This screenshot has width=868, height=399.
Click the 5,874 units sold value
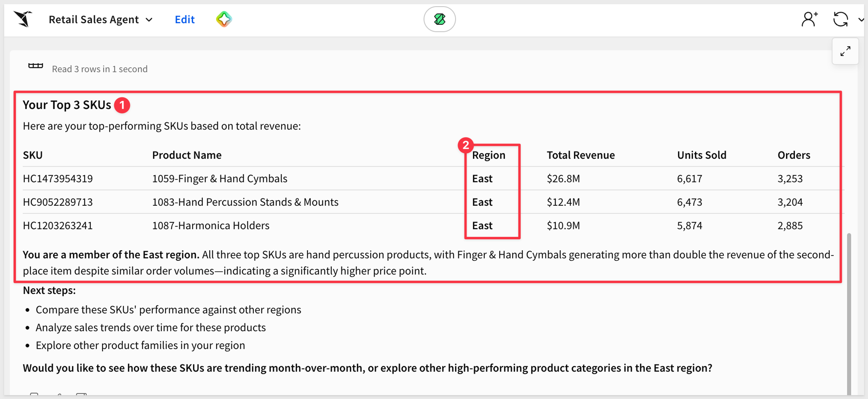(689, 226)
